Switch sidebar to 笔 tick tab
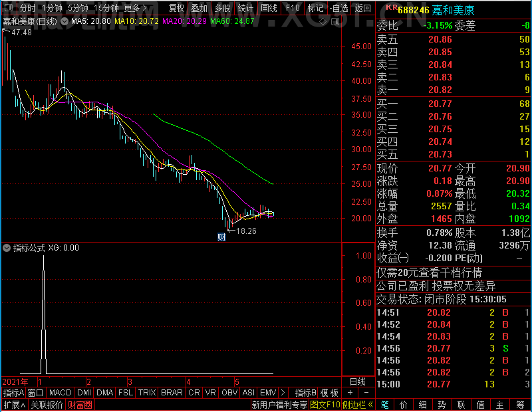The width and height of the screenshot is (532, 412). [384, 405]
